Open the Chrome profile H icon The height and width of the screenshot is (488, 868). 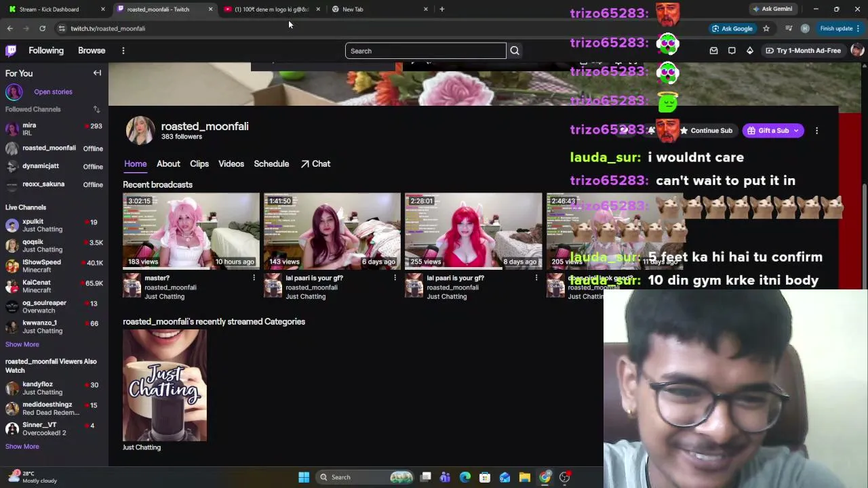805,28
